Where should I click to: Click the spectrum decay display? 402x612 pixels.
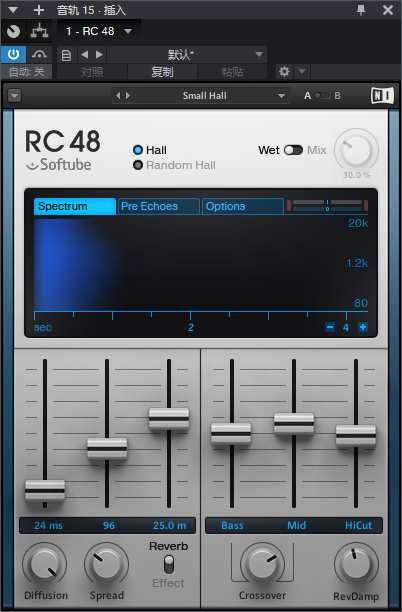click(201, 264)
